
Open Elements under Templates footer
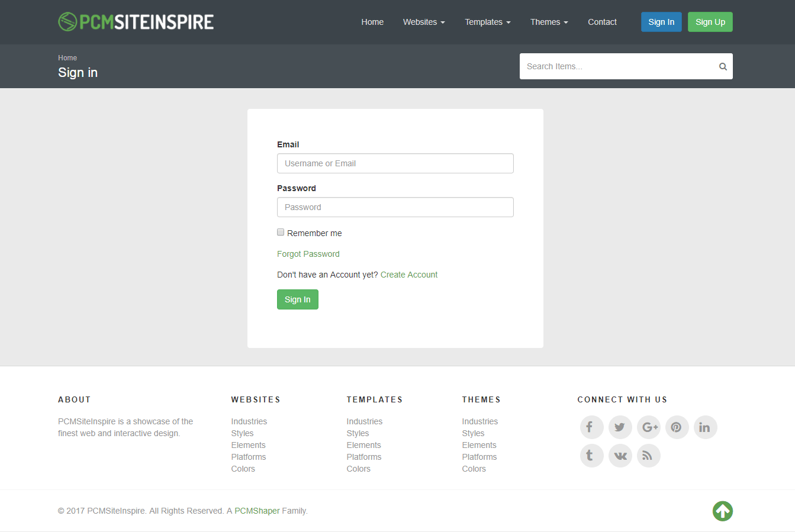point(364,445)
